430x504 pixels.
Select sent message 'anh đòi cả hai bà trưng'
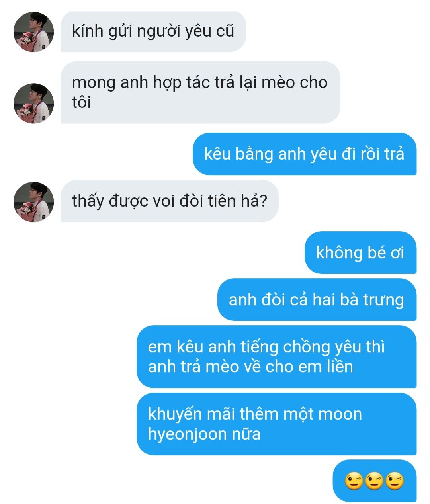317,299
